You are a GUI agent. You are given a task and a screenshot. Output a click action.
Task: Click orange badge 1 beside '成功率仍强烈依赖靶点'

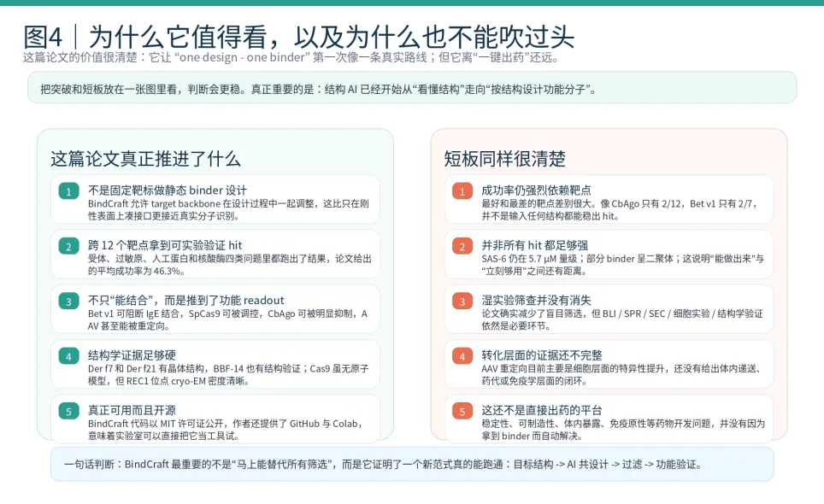pyautogui.click(x=462, y=191)
